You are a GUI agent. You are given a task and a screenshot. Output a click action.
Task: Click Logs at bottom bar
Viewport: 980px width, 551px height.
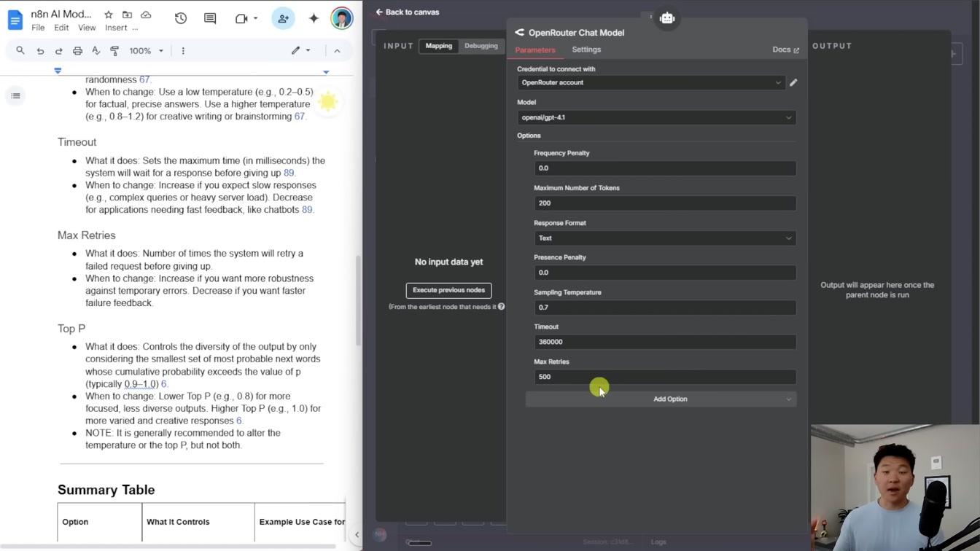point(658,542)
